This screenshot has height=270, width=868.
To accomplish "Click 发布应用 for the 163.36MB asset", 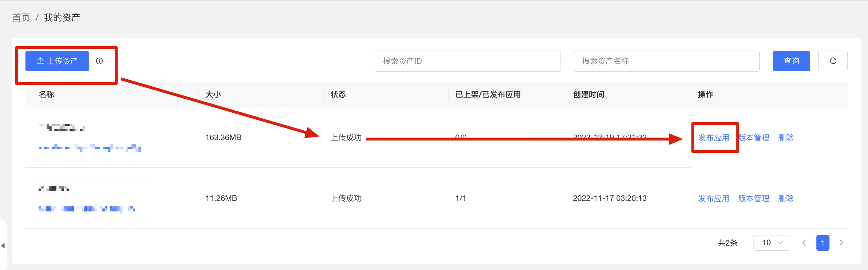I will 714,138.
